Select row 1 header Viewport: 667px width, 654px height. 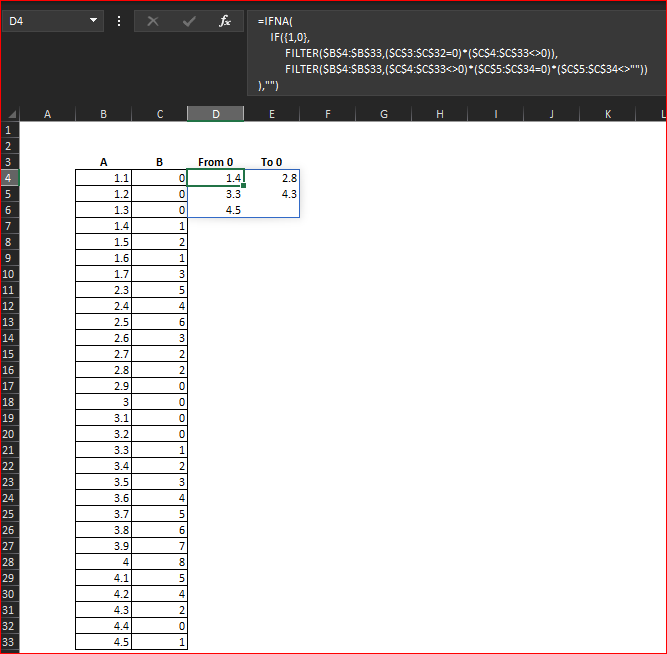[x=10, y=130]
